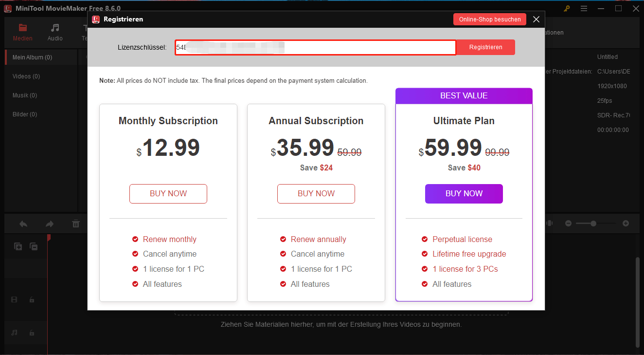The image size is (644, 355).
Task: Click BUY NOW under Annual Subscription
Action: pyautogui.click(x=316, y=193)
